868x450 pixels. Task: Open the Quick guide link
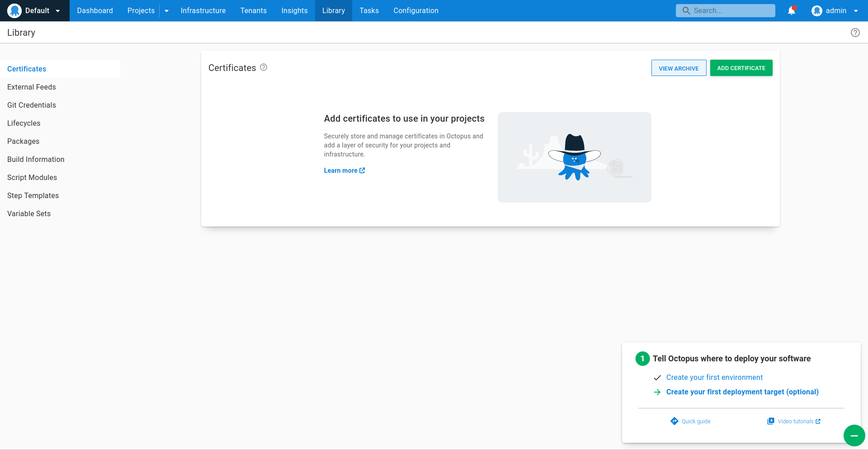690,422
